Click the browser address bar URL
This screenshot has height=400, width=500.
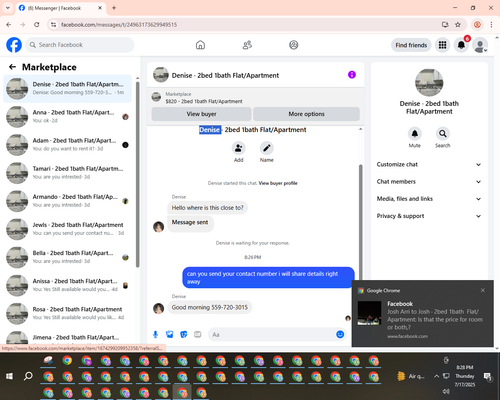(119, 25)
